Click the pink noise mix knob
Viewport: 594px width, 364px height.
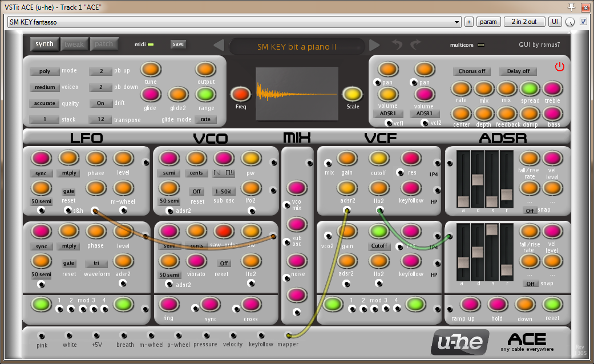coord(297,261)
